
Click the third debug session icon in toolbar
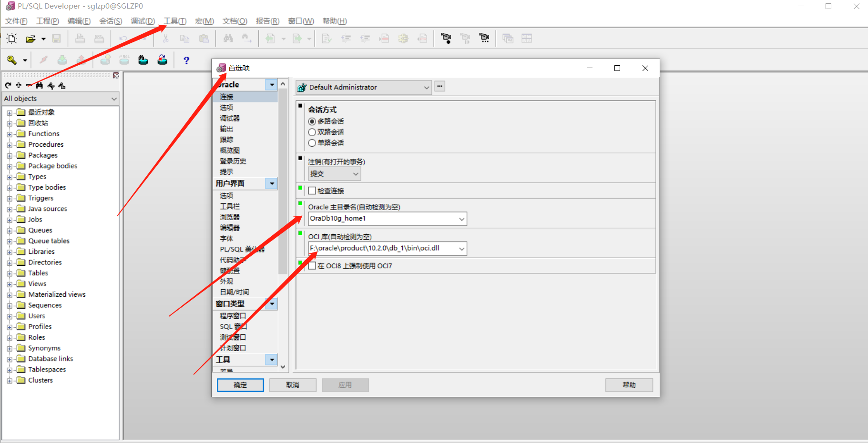click(x=484, y=39)
